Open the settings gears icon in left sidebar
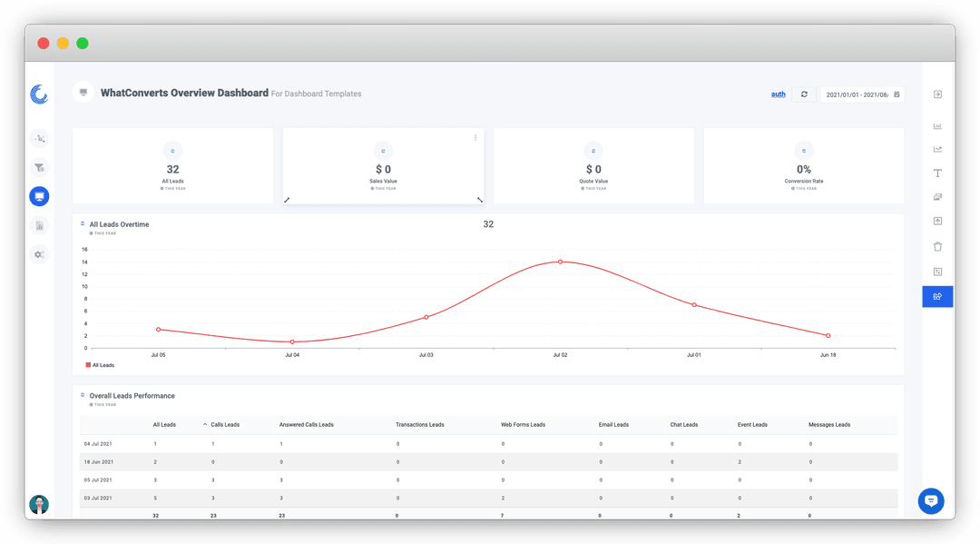 [x=39, y=254]
